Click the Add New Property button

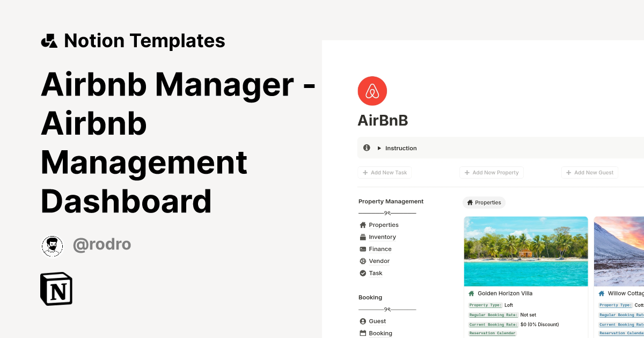(x=491, y=172)
